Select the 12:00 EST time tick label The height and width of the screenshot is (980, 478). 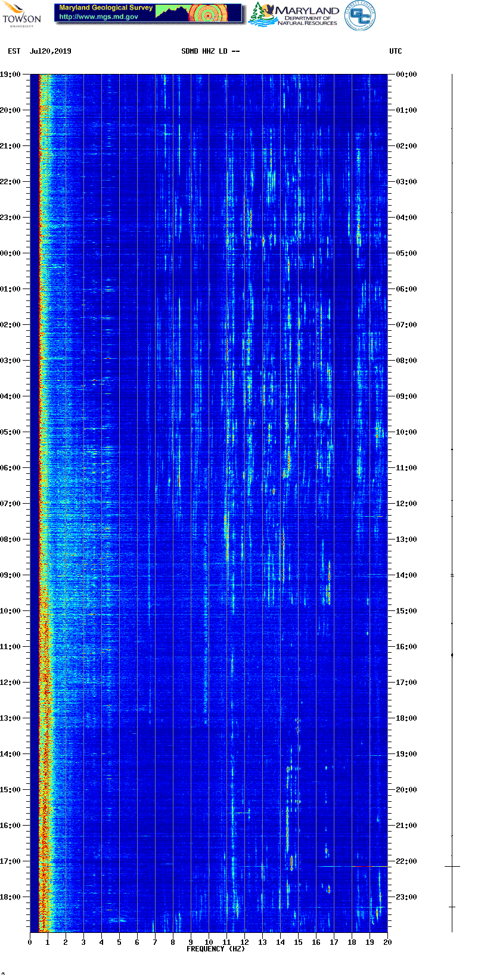[10, 683]
